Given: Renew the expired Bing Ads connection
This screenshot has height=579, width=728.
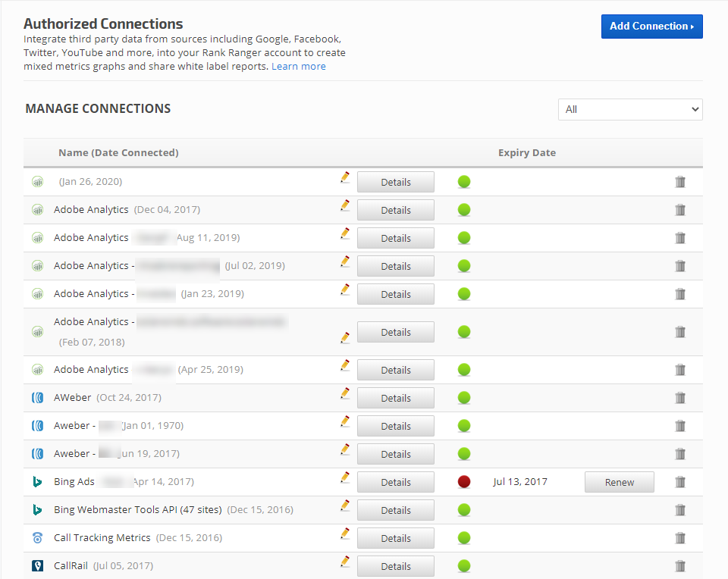Looking at the screenshot, I should point(619,482).
